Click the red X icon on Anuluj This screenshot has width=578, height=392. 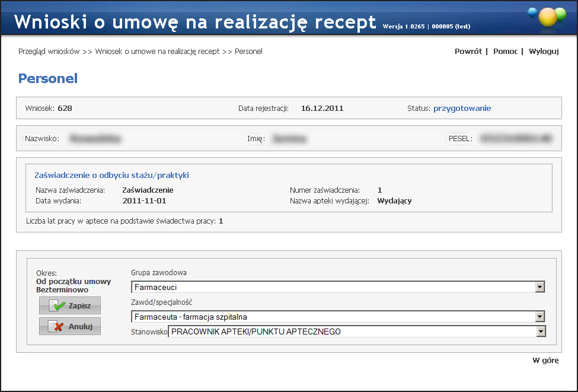(x=56, y=326)
